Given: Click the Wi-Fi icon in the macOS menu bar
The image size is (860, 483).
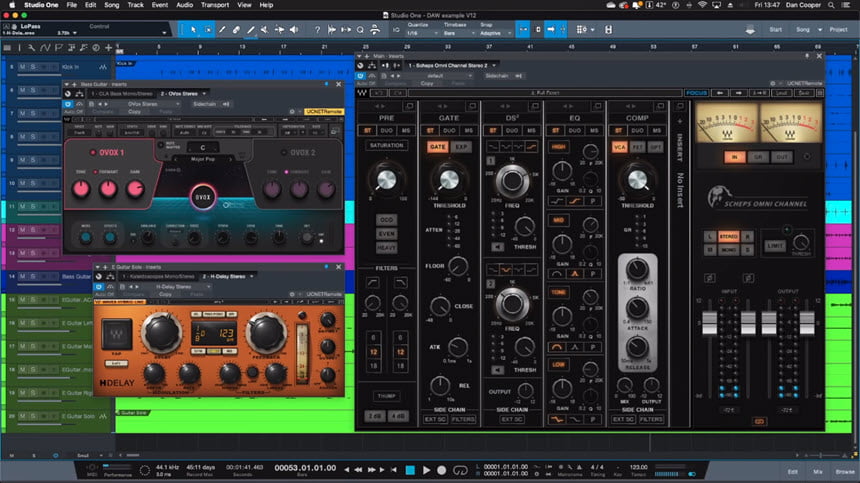Looking at the screenshot, I should click(x=703, y=5).
